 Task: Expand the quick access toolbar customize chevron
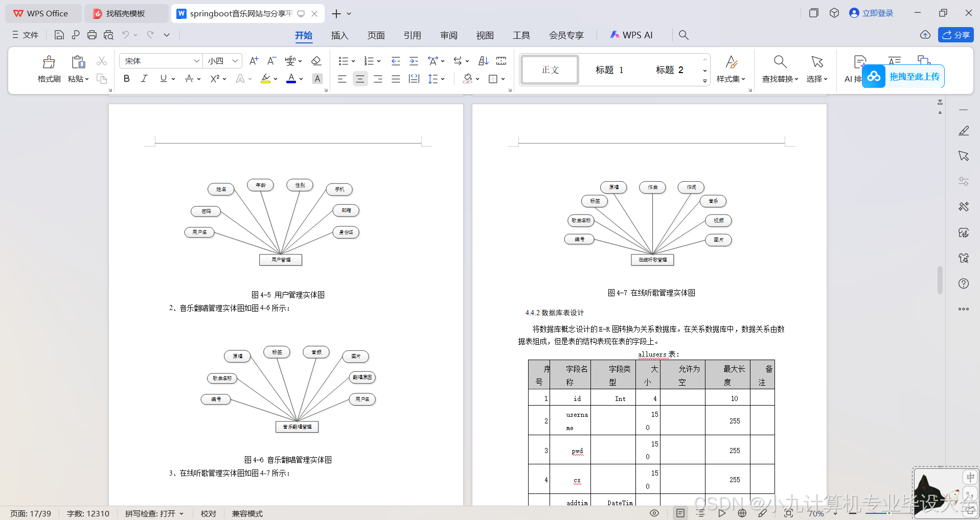(166, 35)
